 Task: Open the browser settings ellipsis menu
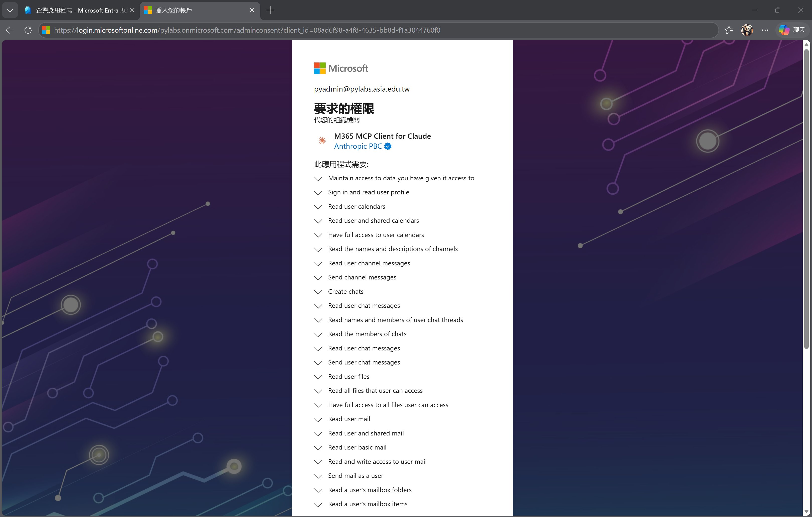pos(765,30)
